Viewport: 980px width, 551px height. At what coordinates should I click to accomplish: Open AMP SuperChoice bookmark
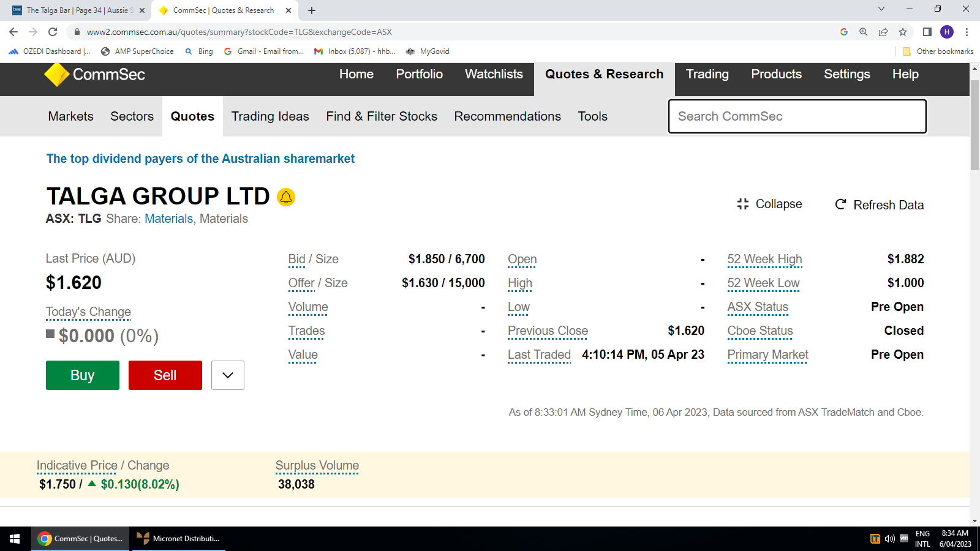coord(137,51)
